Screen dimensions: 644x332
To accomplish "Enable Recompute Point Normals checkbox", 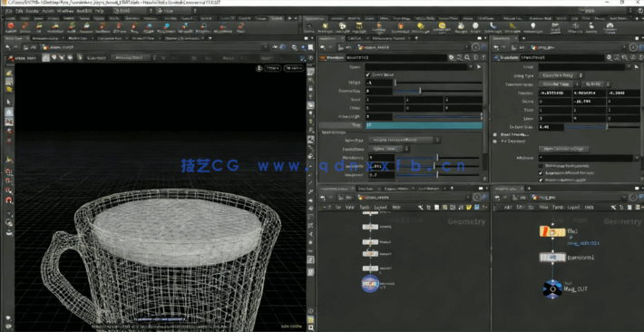I will tap(541, 166).
